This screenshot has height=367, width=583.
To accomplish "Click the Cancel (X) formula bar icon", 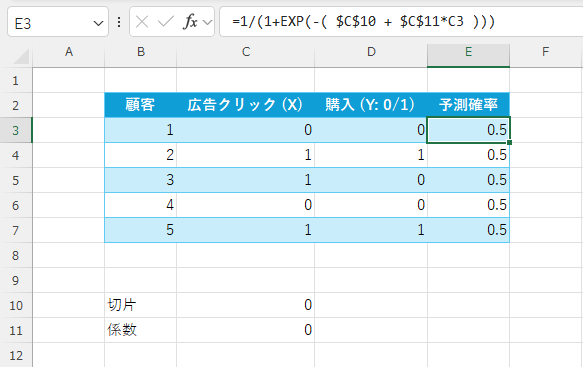I will click(x=142, y=22).
